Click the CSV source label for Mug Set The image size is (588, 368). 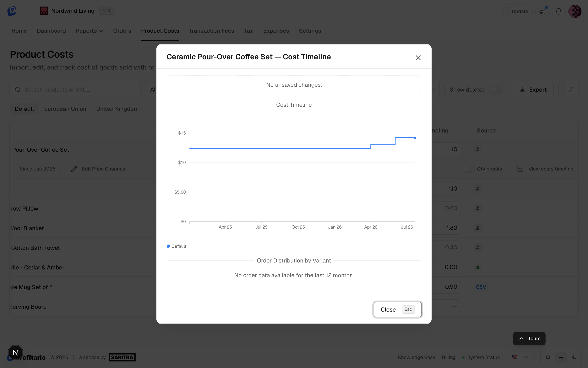[x=481, y=287]
